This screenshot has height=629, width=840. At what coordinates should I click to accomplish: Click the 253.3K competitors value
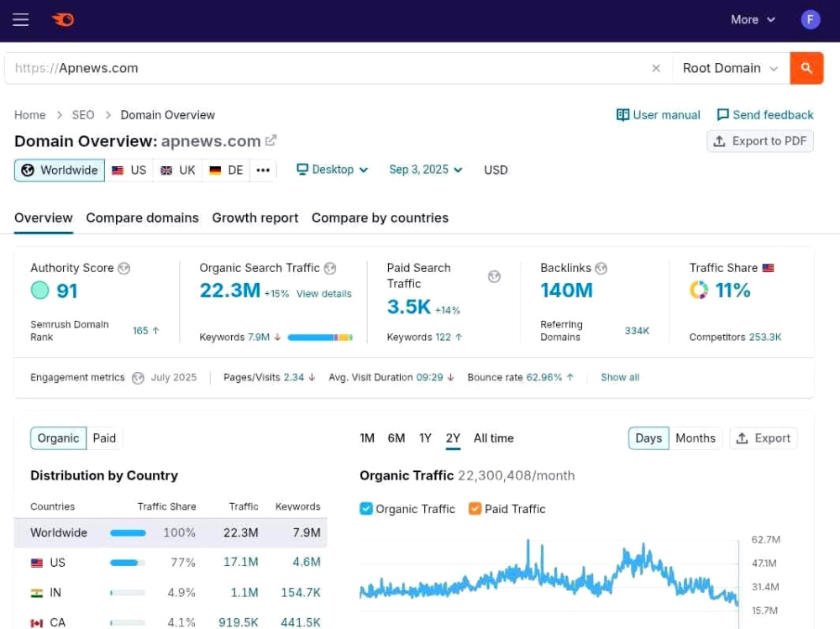(765, 337)
